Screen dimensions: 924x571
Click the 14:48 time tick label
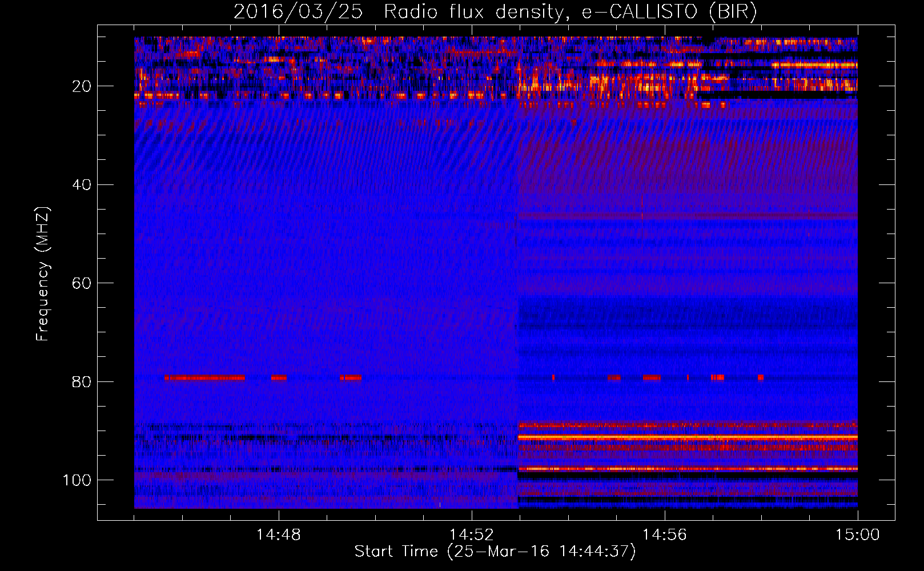click(279, 535)
